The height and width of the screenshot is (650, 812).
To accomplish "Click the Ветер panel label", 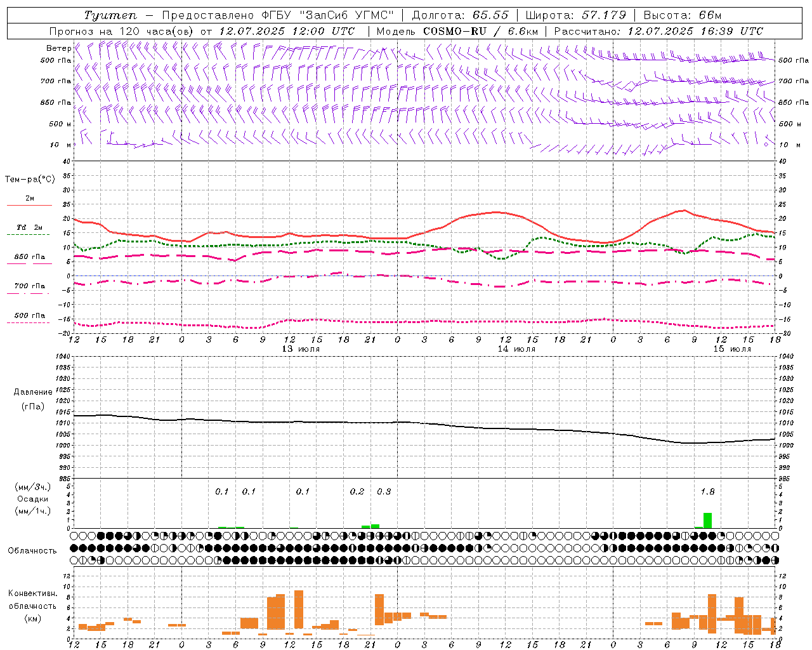I will (58, 48).
